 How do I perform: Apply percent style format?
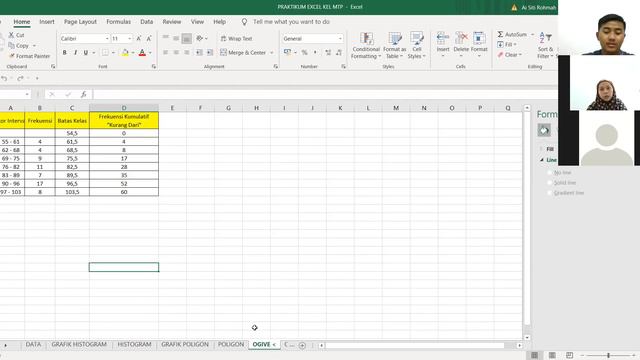[x=304, y=53]
